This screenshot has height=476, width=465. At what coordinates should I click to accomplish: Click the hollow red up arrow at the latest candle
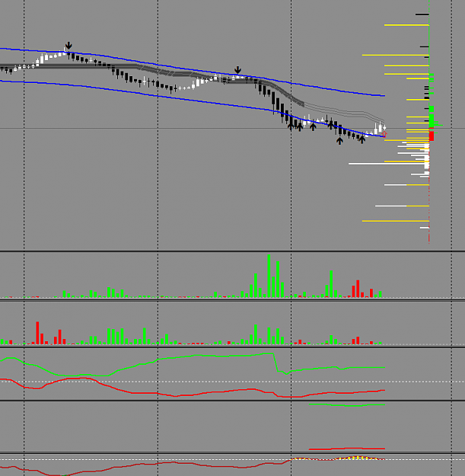pyautogui.click(x=384, y=134)
